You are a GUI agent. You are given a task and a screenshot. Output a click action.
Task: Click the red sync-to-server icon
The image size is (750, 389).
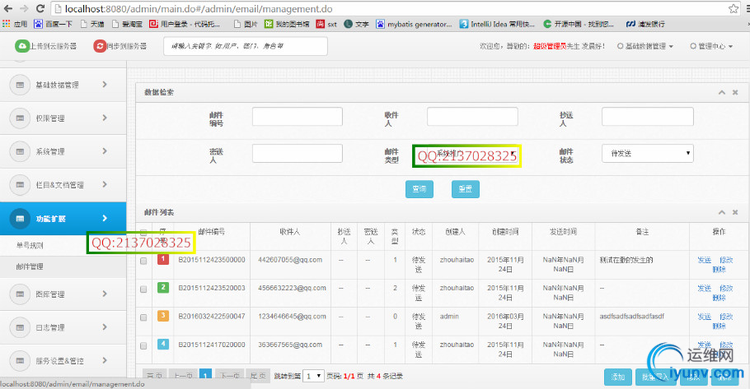99,46
